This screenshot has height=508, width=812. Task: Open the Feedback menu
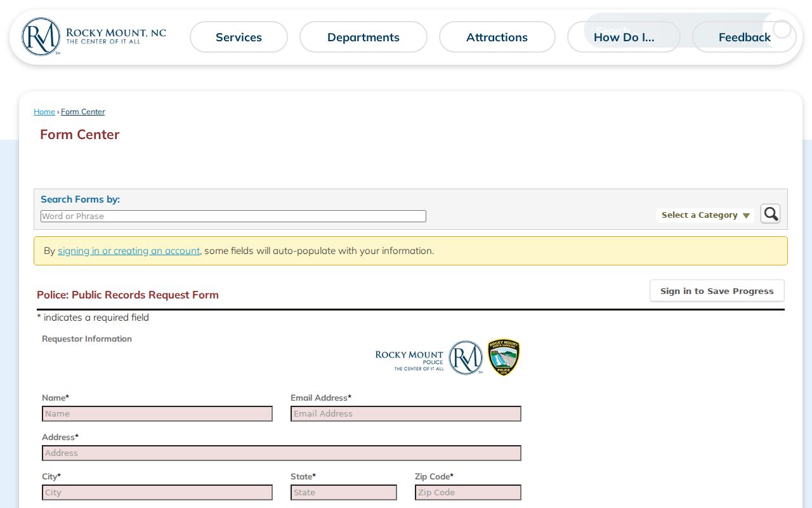point(744,37)
